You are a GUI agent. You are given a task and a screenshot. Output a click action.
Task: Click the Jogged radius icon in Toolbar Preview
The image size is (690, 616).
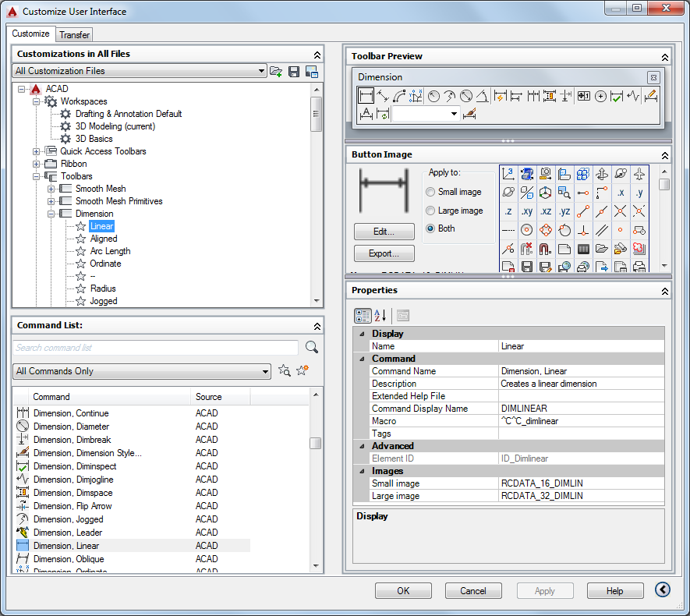[449, 95]
